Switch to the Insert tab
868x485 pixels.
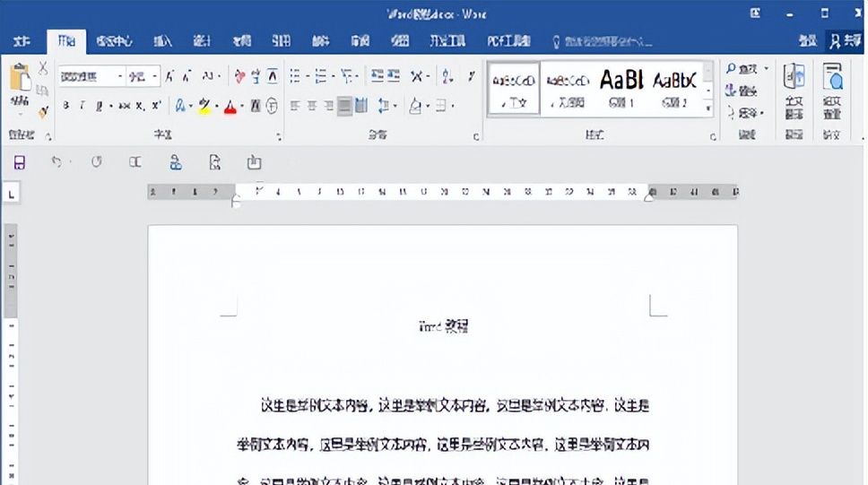163,41
